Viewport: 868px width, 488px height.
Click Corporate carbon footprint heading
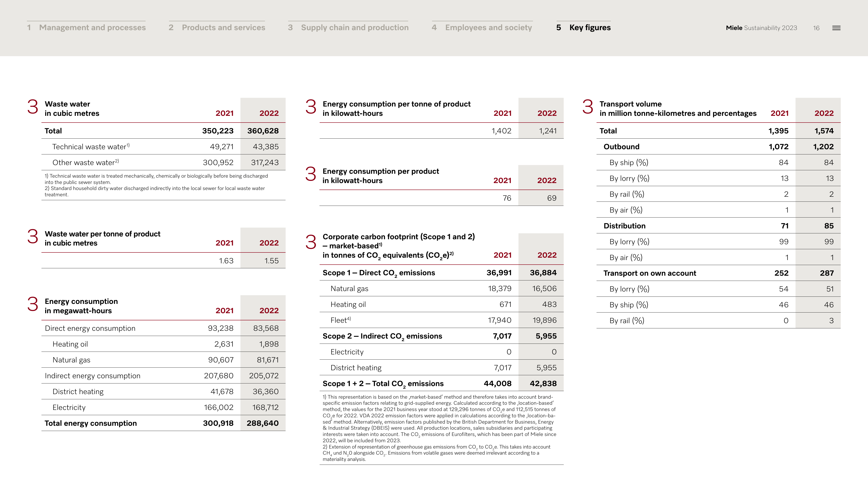(399, 246)
